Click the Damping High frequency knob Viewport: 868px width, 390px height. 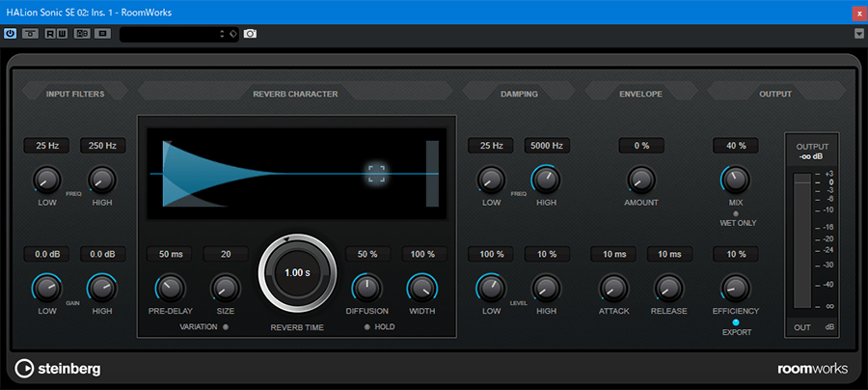(547, 180)
